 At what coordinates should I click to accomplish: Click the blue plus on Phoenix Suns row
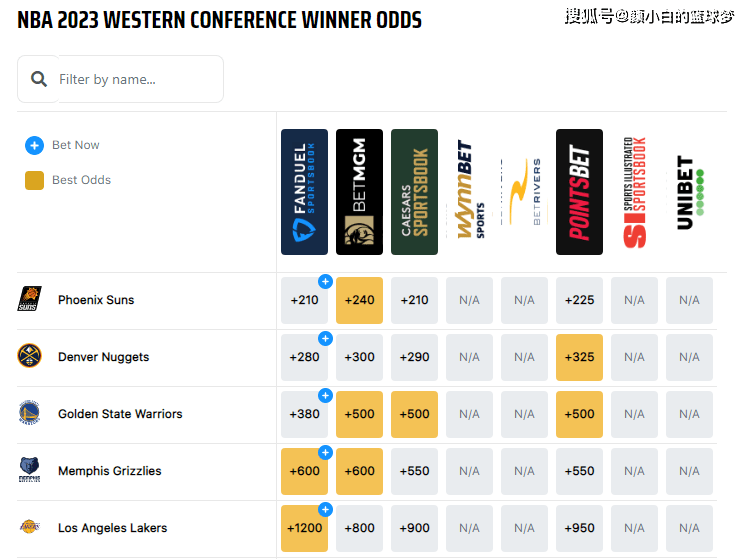[x=325, y=282]
